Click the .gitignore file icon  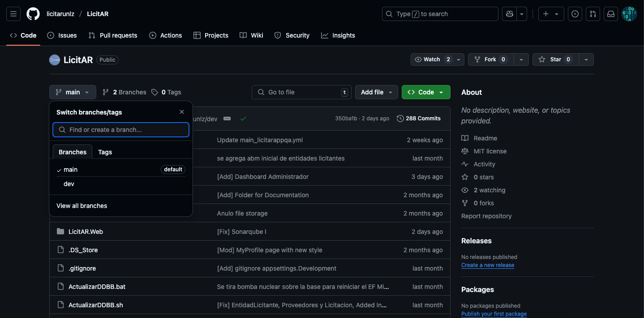pyautogui.click(x=60, y=268)
